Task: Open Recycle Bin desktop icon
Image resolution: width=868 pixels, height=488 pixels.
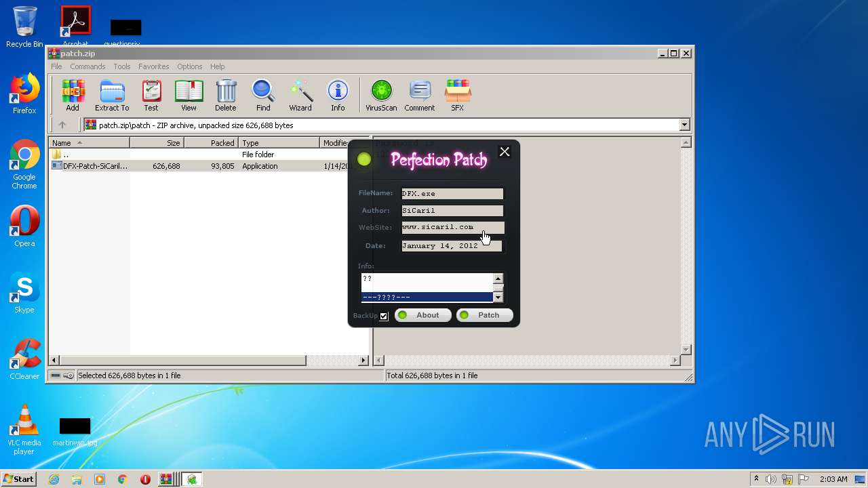Action: tap(24, 27)
